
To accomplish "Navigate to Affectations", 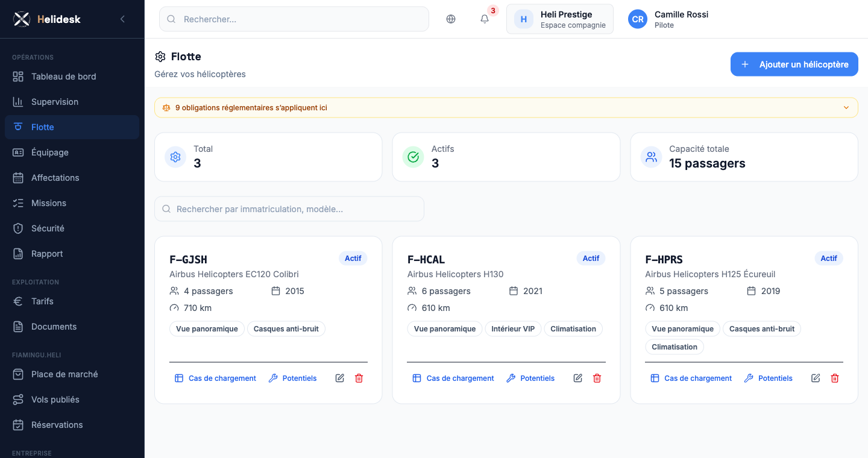I will (72, 178).
